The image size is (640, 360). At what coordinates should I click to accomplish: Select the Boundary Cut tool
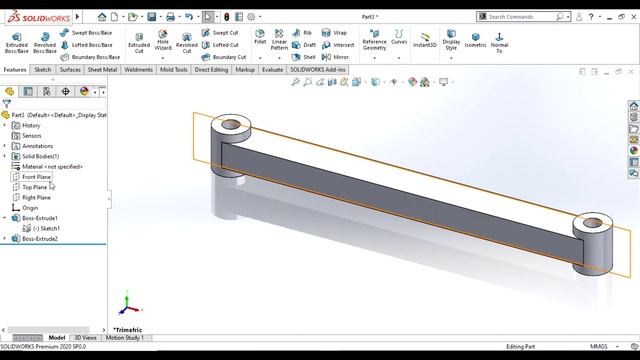224,57
